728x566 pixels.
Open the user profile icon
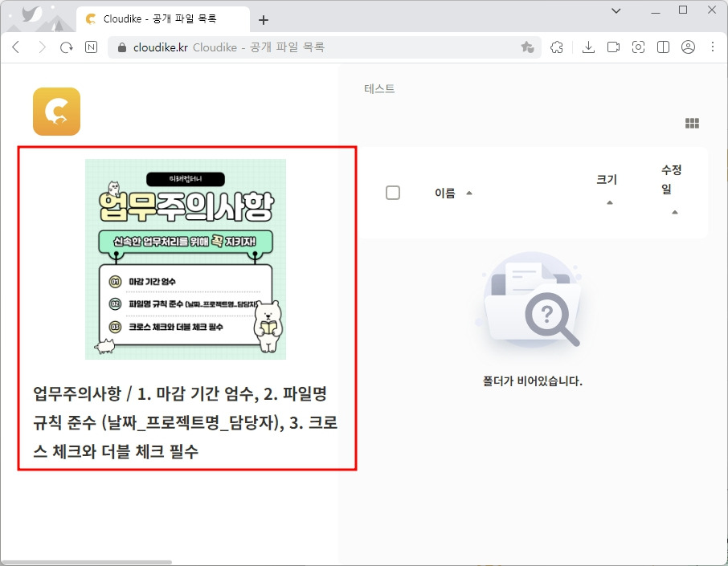688,47
